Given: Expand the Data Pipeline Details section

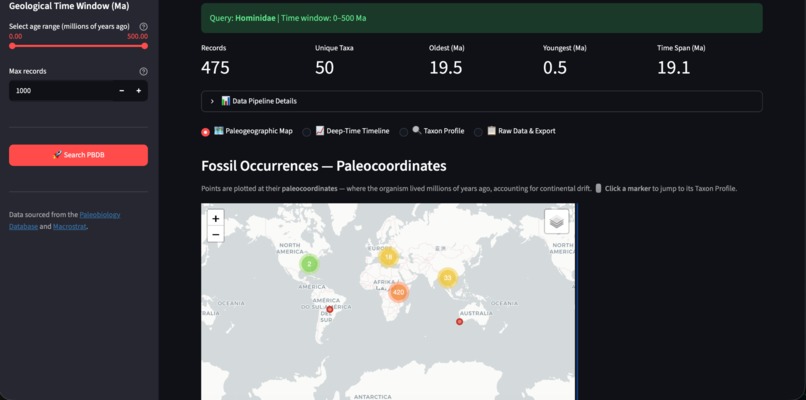Looking at the screenshot, I should click(482, 101).
